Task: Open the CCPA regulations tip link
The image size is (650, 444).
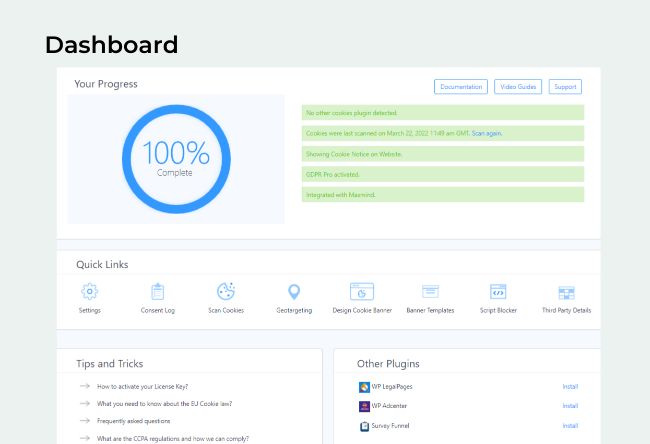Action: [173, 439]
